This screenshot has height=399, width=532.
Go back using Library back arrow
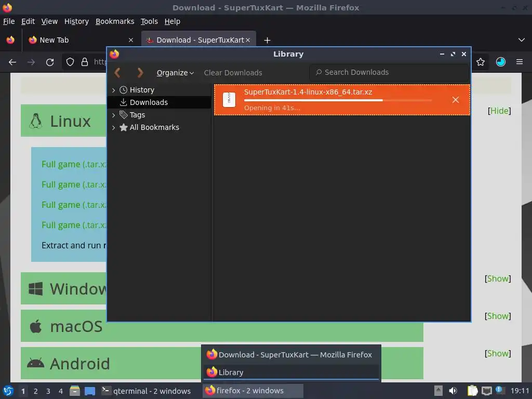point(117,73)
